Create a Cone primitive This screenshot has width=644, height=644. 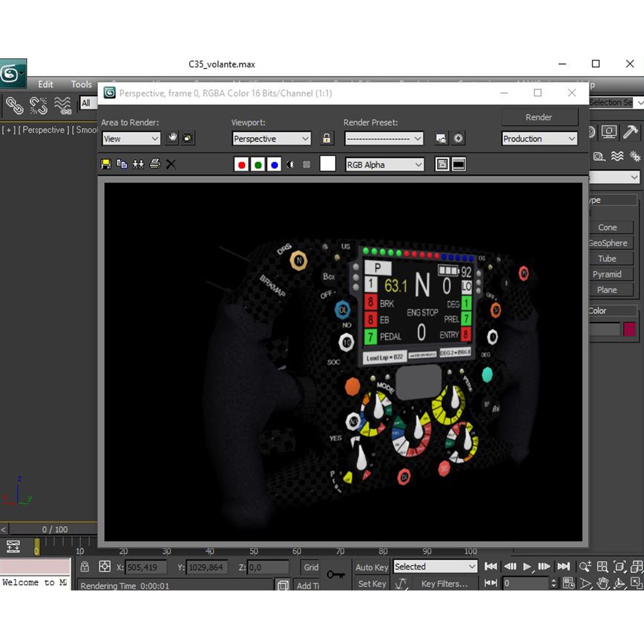(608, 227)
